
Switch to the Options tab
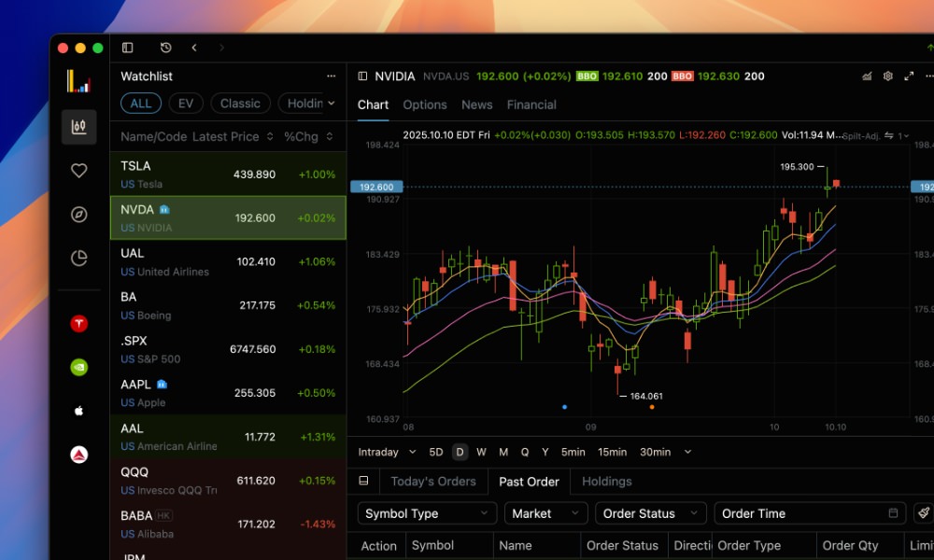pyautogui.click(x=425, y=105)
